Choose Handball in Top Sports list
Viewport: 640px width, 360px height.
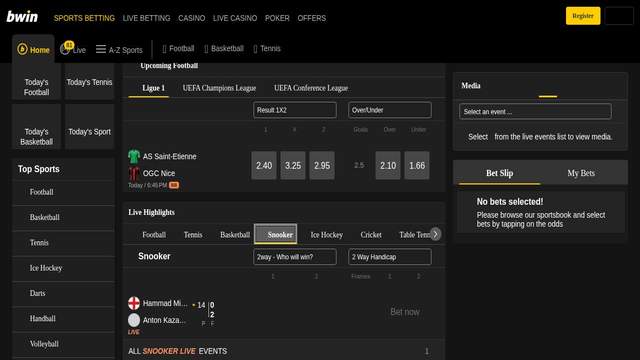click(64, 318)
